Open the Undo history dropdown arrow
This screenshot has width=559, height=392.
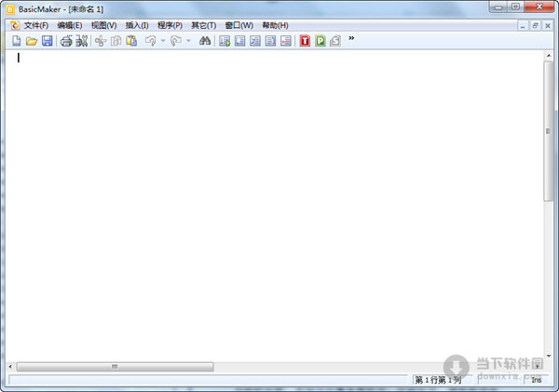point(163,41)
